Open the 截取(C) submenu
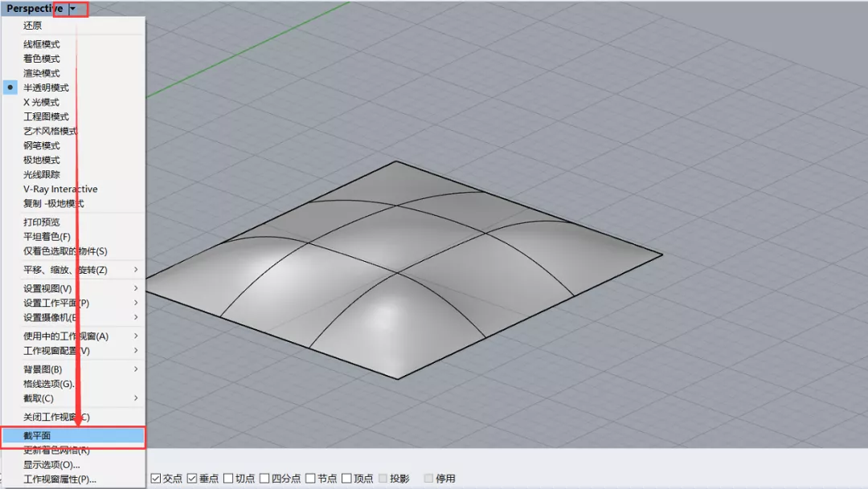The image size is (868, 489). [74, 398]
